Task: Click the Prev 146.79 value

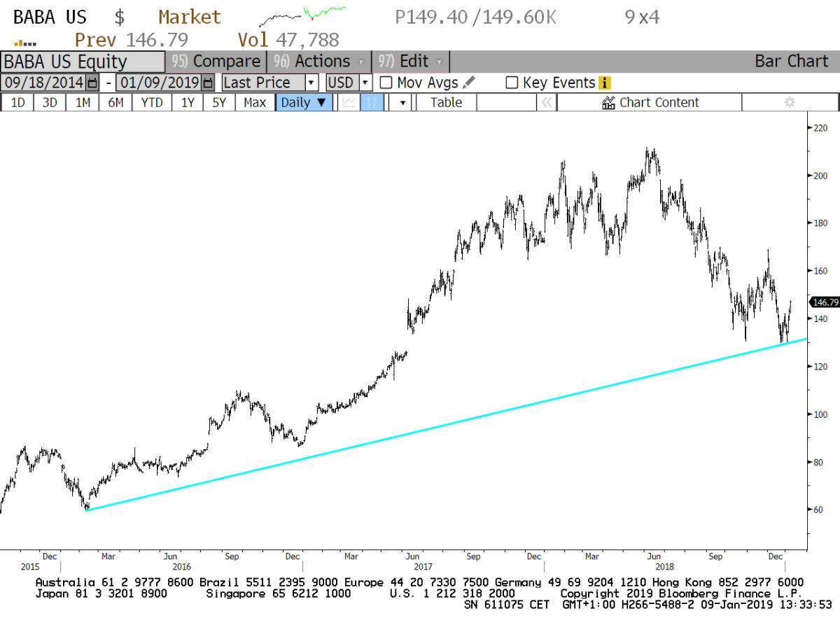Action: point(131,40)
